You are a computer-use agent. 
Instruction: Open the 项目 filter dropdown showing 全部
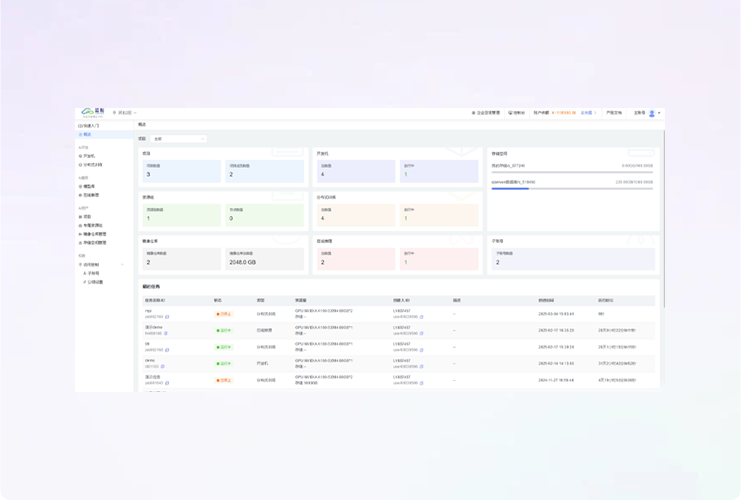click(179, 139)
